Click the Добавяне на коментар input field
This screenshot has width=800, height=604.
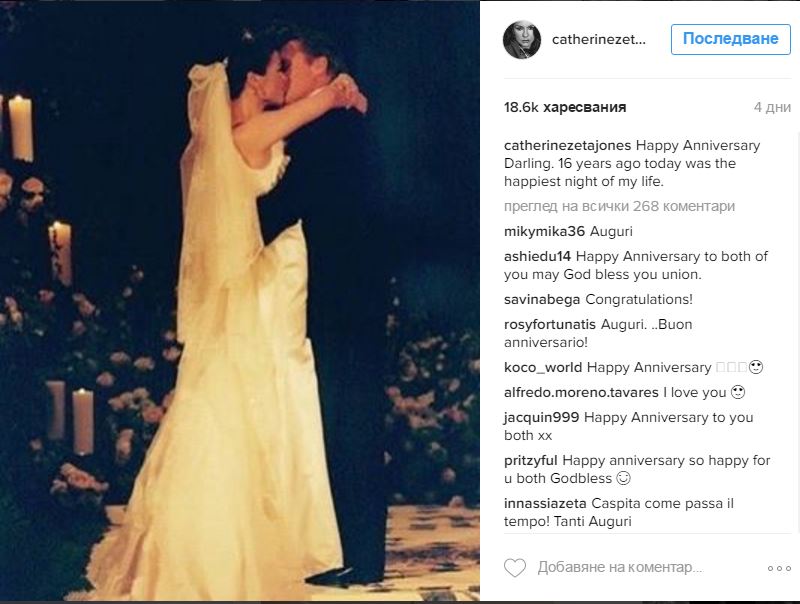pyautogui.click(x=620, y=567)
